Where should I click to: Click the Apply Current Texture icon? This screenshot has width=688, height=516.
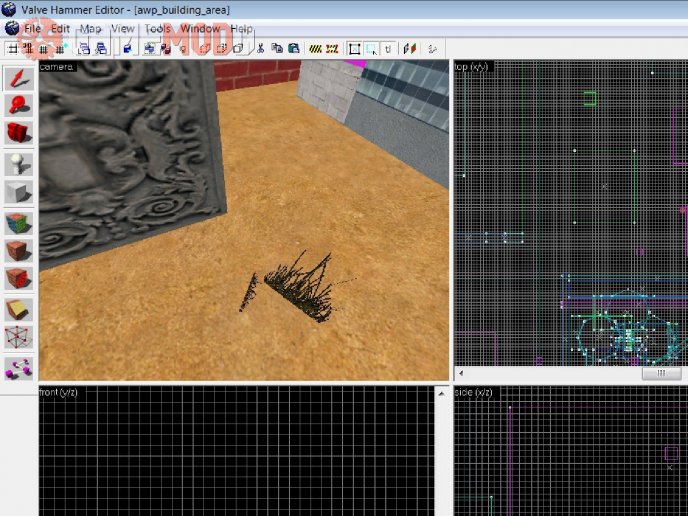pyautogui.click(x=18, y=250)
